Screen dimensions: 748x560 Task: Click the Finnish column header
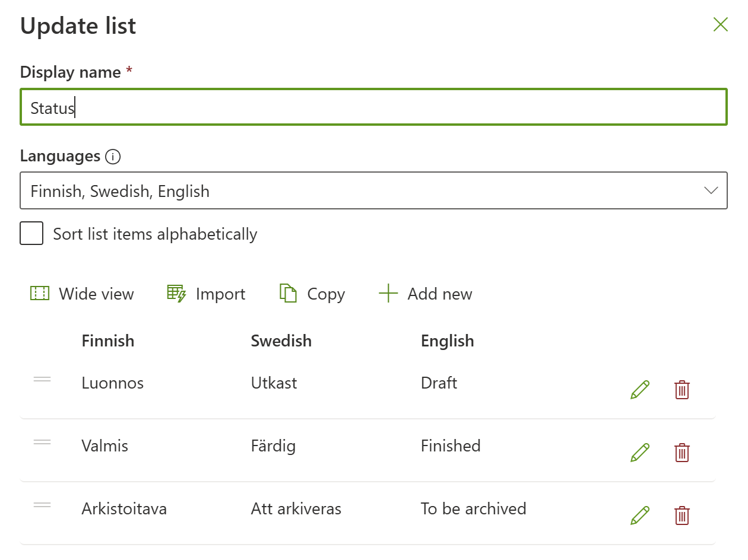point(108,341)
